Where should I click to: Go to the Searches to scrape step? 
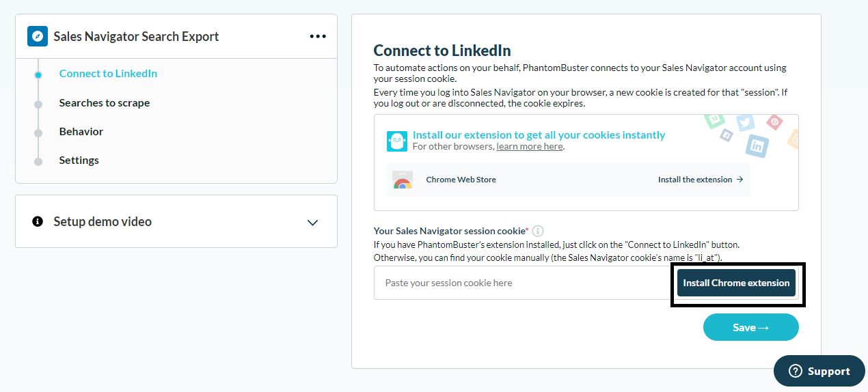coord(105,103)
